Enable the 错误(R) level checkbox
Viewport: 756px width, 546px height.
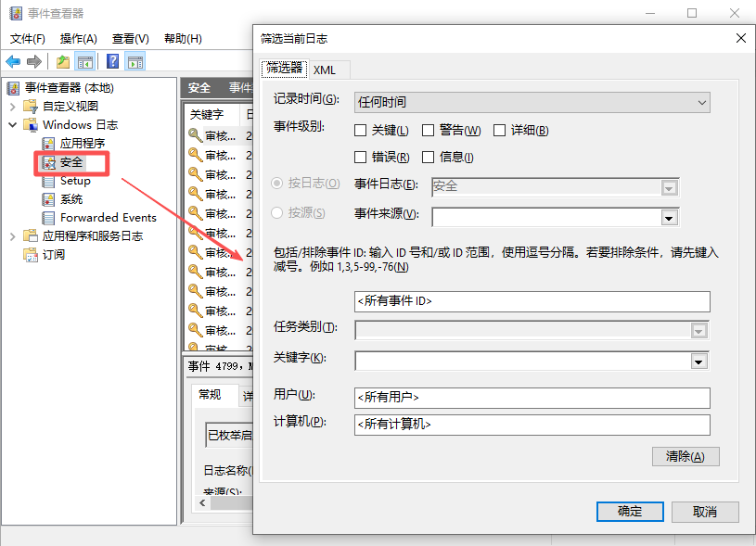[360, 157]
